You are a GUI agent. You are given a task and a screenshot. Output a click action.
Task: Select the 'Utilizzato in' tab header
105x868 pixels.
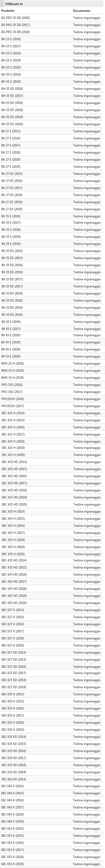click(14, 4)
